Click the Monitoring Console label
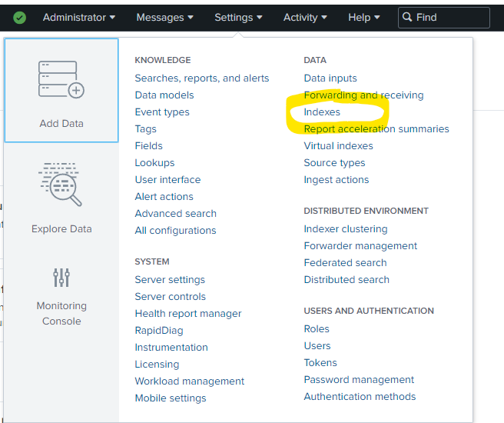 pos(61,313)
